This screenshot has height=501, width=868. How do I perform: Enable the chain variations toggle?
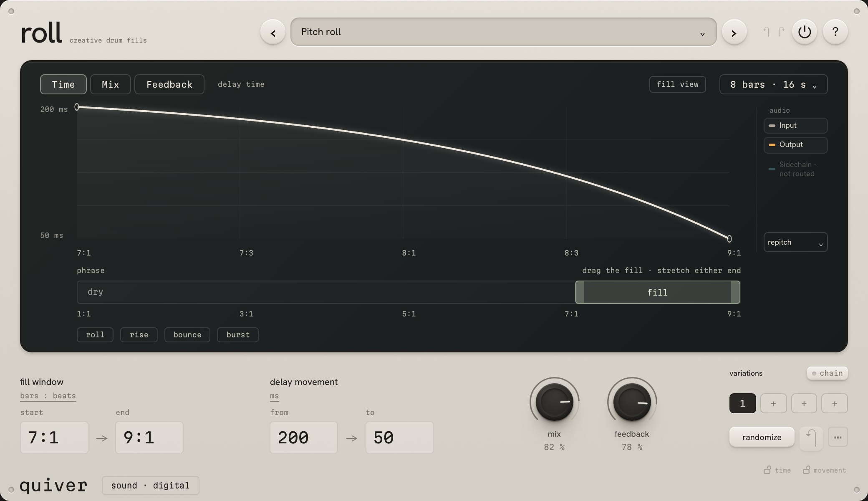827,373
